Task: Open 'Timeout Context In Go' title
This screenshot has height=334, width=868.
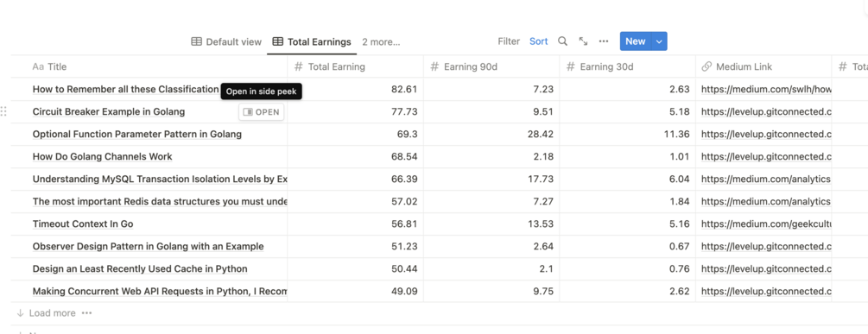Action: 83,224
